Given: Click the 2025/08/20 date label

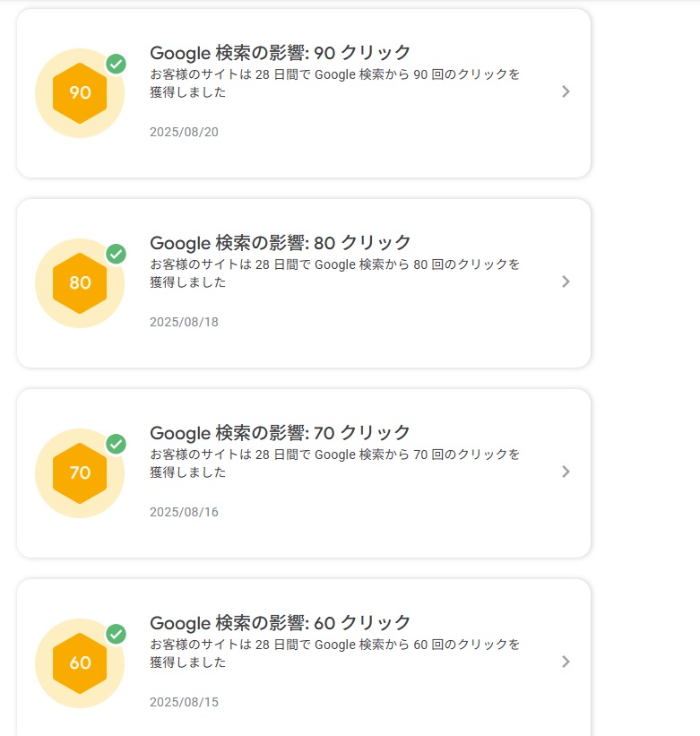Looking at the screenshot, I should (184, 132).
